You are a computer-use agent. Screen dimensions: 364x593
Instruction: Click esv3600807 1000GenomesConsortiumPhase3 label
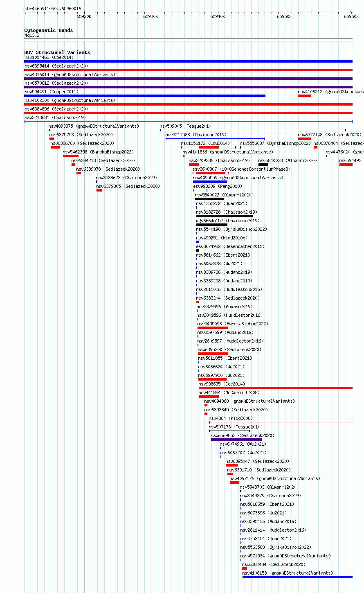click(x=241, y=169)
